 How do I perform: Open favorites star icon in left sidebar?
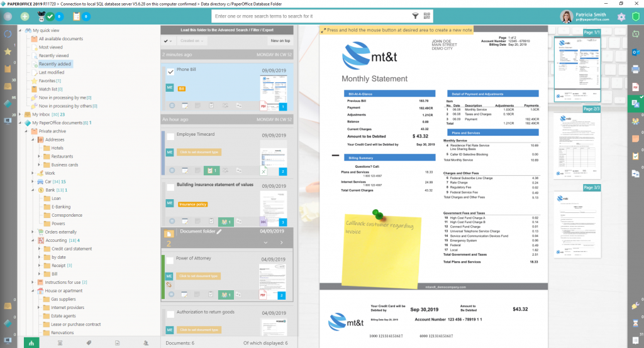point(8,52)
